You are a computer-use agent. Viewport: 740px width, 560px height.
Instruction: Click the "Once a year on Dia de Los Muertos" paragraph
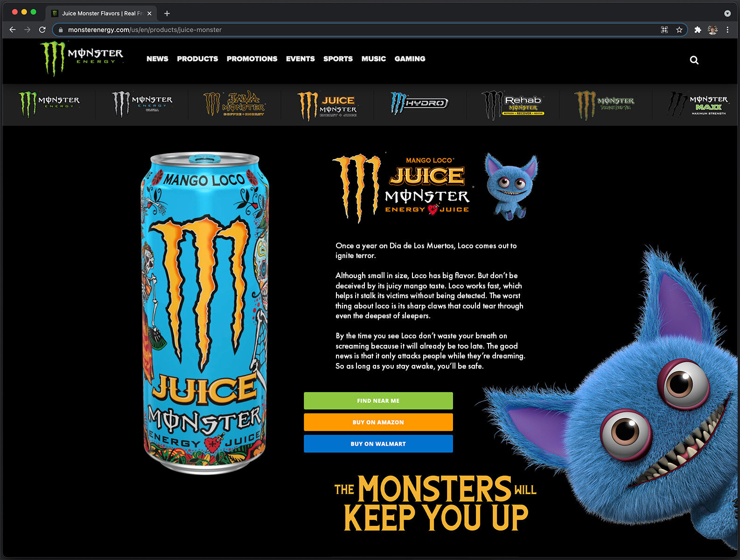coord(426,251)
